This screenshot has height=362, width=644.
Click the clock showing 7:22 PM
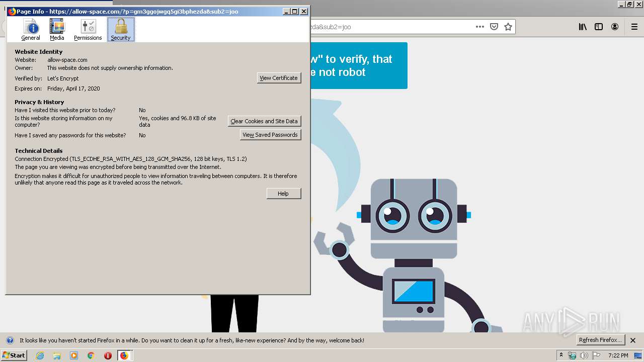tap(618, 355)
